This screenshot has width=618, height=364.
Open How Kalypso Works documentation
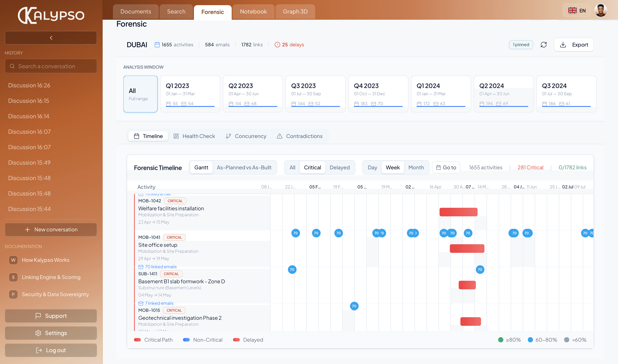click(x=45, y=260)
